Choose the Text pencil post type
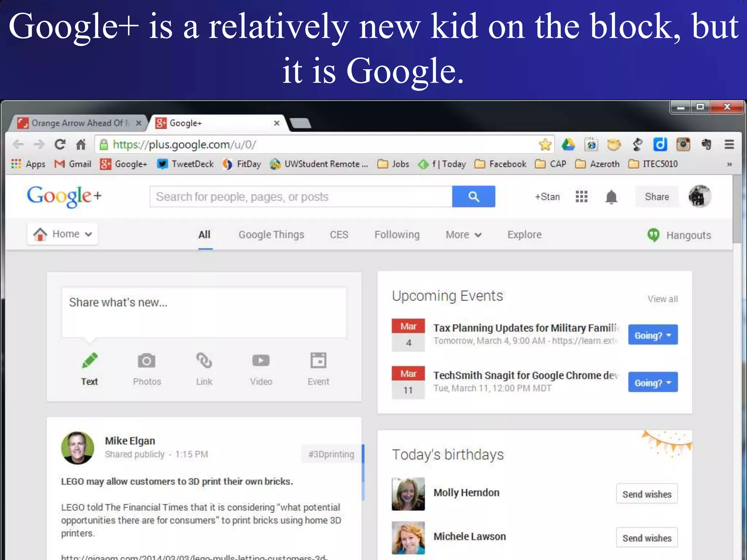This screenshot has width=747, height=560. click(90, 369)
